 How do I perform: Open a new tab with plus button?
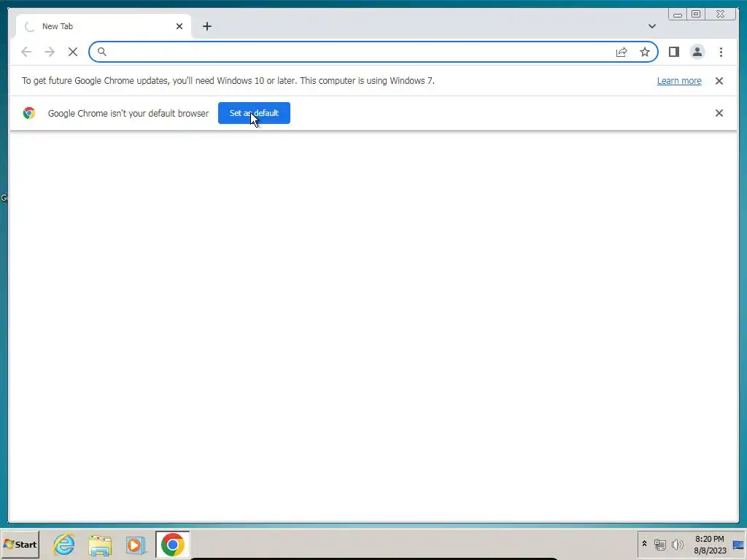click(206, 26)
